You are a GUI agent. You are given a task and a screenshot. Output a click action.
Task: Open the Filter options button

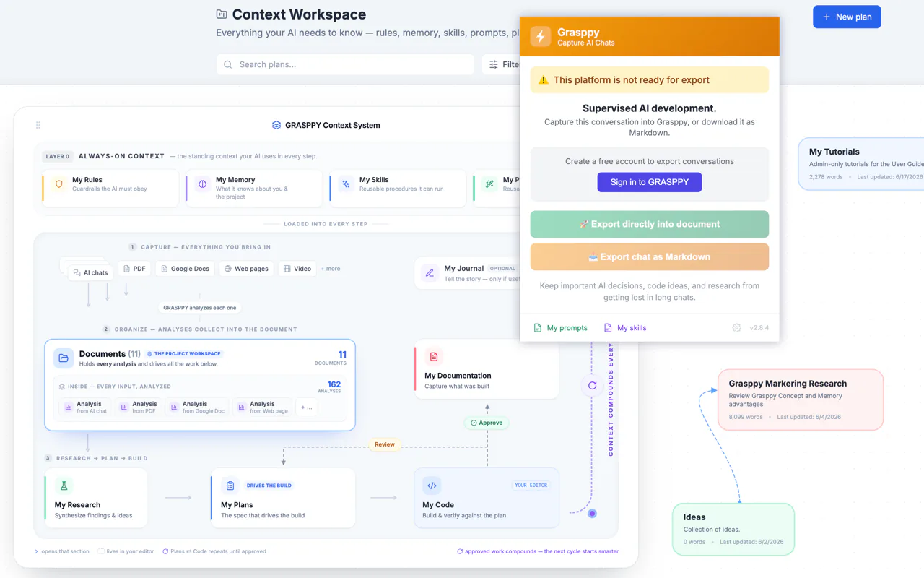point(501,64)
